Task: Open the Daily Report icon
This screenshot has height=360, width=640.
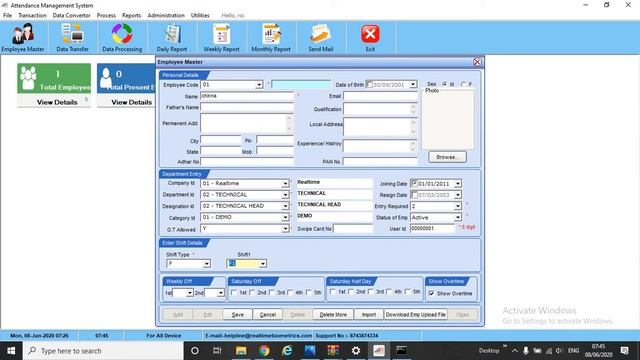Action: 172,38
